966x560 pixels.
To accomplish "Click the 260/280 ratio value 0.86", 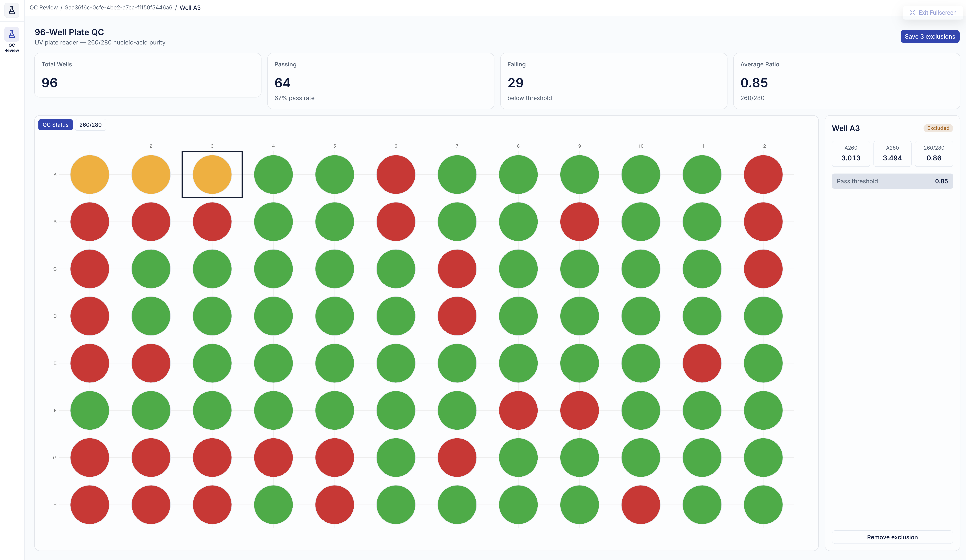I will tap(934, 158).
